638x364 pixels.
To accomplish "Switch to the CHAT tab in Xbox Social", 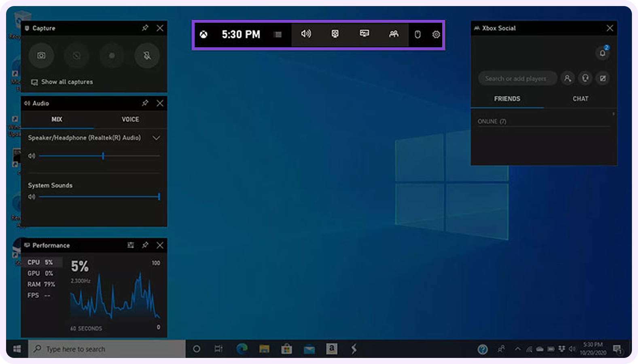I will pyautogui.click(x=581, y=99).
